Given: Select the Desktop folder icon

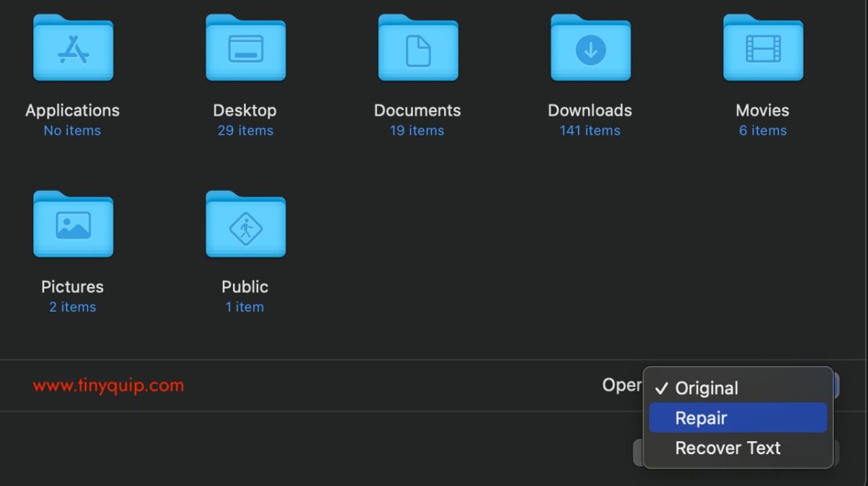Looking at the screenshot, I should click(245, 48).
